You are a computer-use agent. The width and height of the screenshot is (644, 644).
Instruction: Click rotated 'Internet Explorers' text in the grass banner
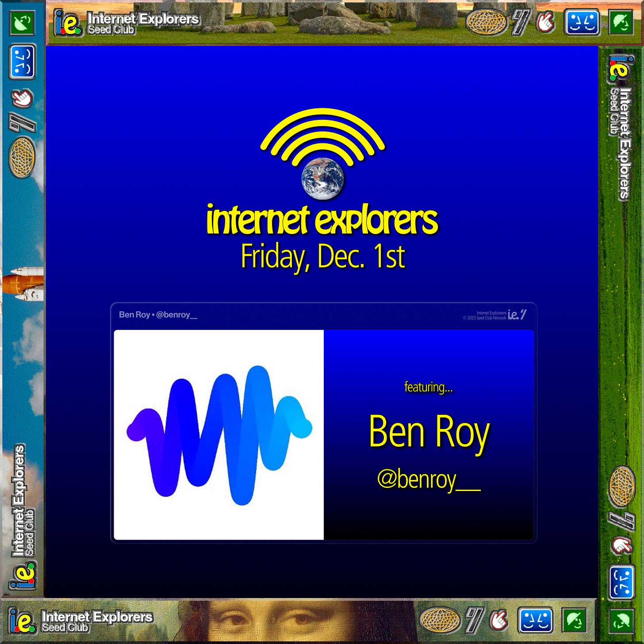(624, 144)
